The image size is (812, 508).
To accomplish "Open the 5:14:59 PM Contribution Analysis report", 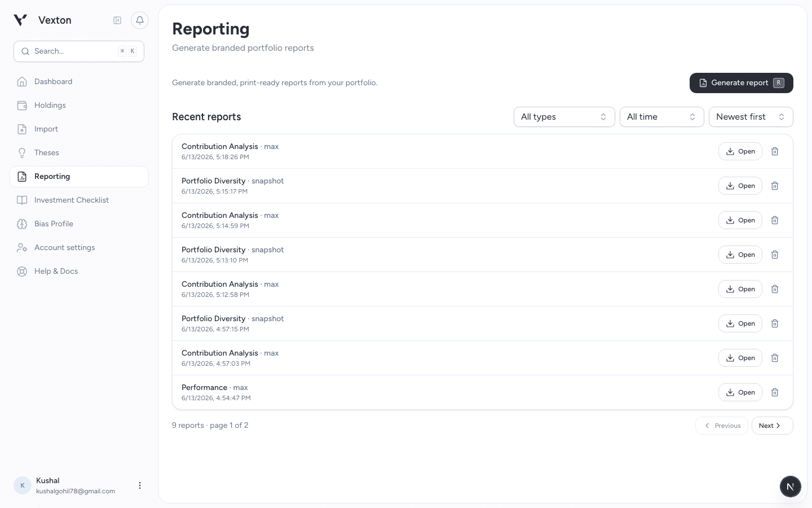I will [740, 220].
